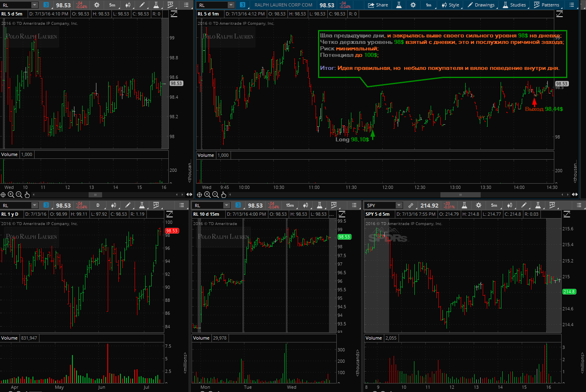The width and height of the screenshot is (586, 392).
Task: Zoom out on main RL 1m chart
Action: pyautogui.click(x=216, y=195)
